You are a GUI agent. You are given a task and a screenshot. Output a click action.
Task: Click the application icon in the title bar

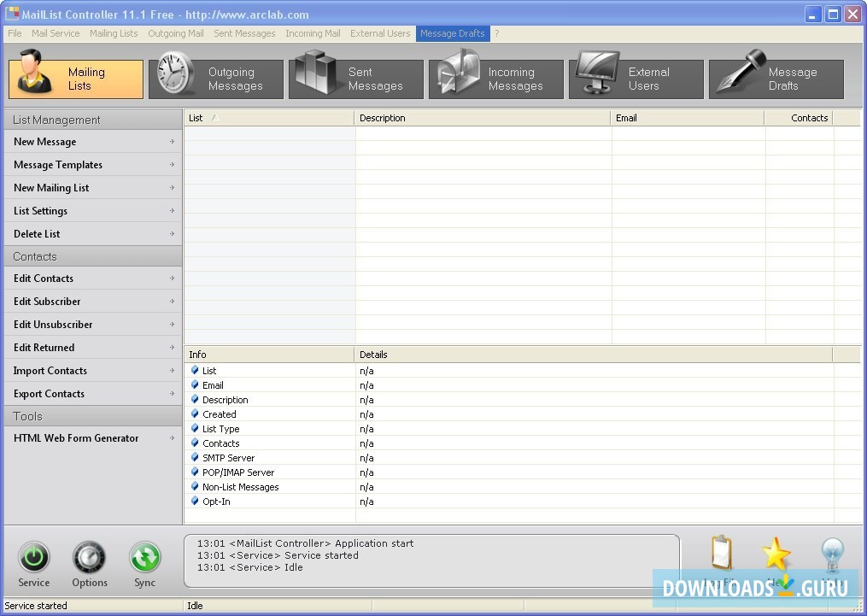coord(12,14)
